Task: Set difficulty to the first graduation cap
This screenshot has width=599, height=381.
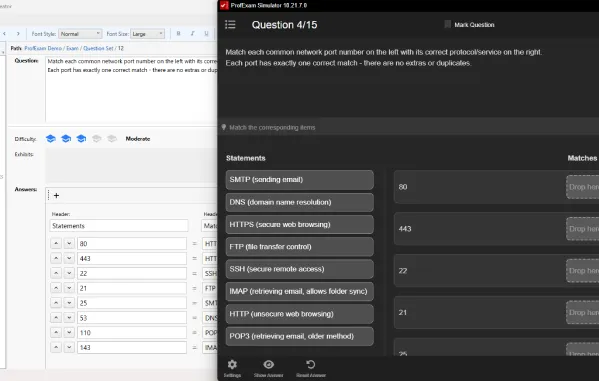Action: [x=51, y=139]
